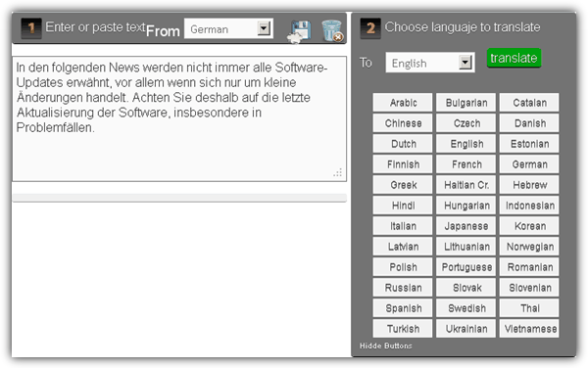Viewport: 588px width, 368px height.
Task: Choose the Hebrew language button
Action: coord(529,185)
